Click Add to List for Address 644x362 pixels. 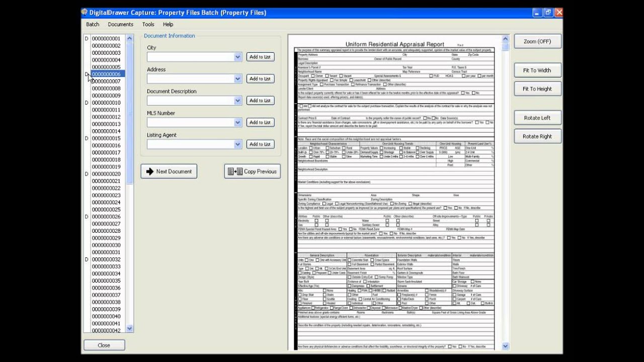pos(260,78)
